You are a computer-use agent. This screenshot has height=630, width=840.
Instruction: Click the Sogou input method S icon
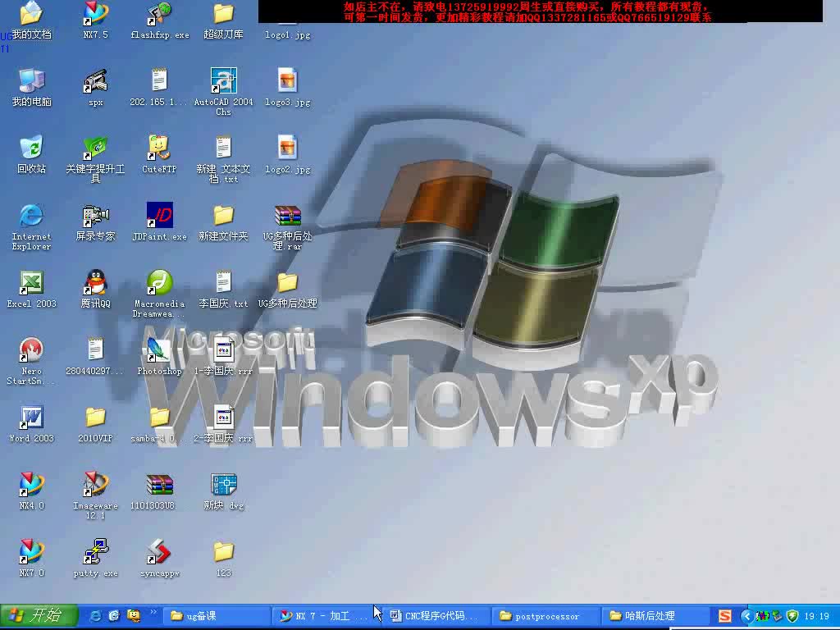click(725, 615)
